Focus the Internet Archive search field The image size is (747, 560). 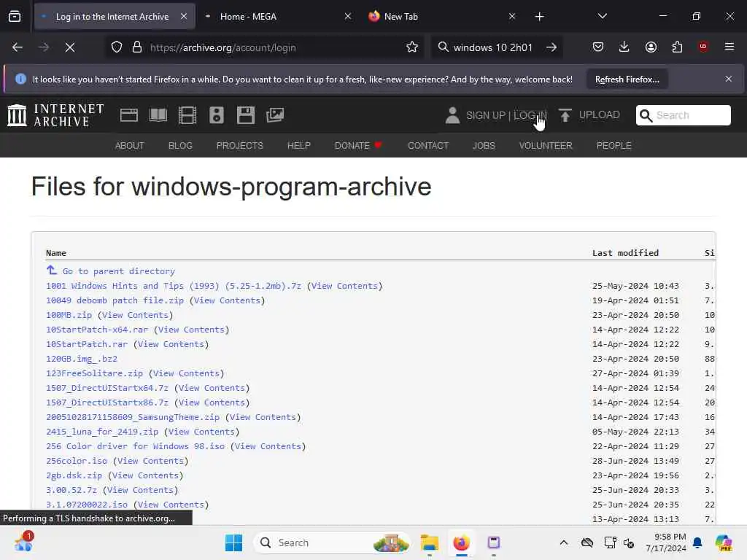coord(683,115)
